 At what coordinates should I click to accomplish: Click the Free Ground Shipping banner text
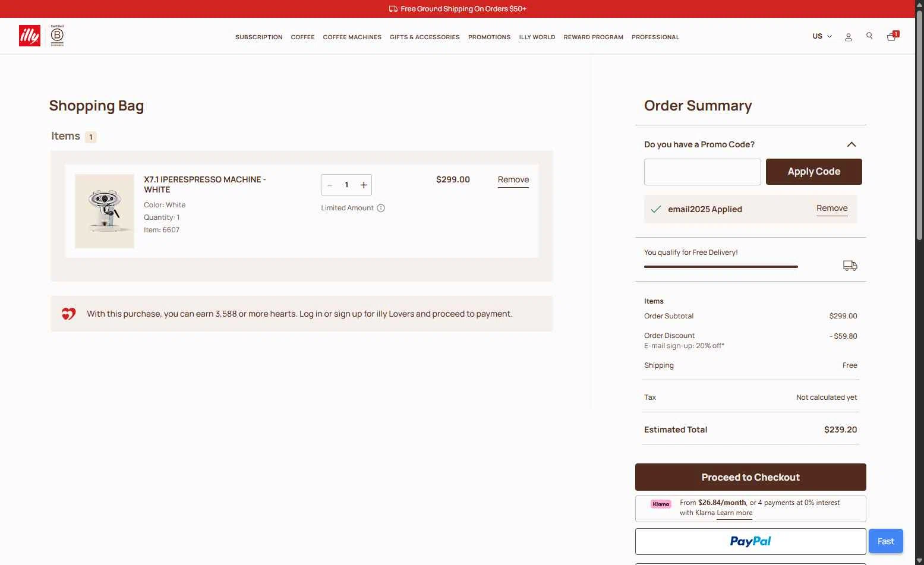[463, 9]
